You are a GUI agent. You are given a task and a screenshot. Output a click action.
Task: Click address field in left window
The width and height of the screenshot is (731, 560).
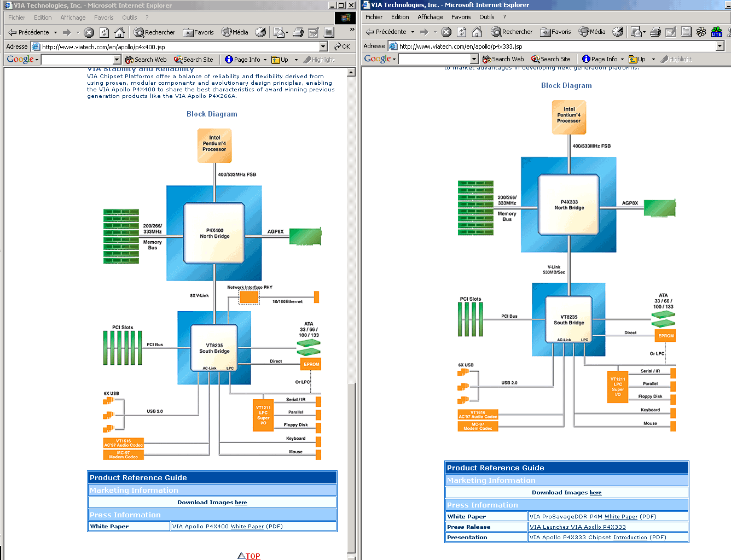pyautogui.click(x=179, y=46)
